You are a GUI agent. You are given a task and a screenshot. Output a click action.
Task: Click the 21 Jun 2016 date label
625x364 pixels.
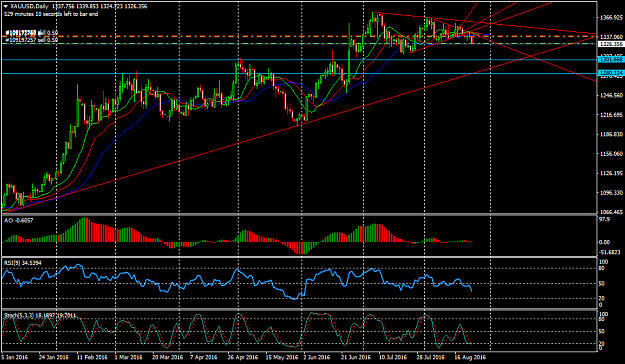(356, 357)
